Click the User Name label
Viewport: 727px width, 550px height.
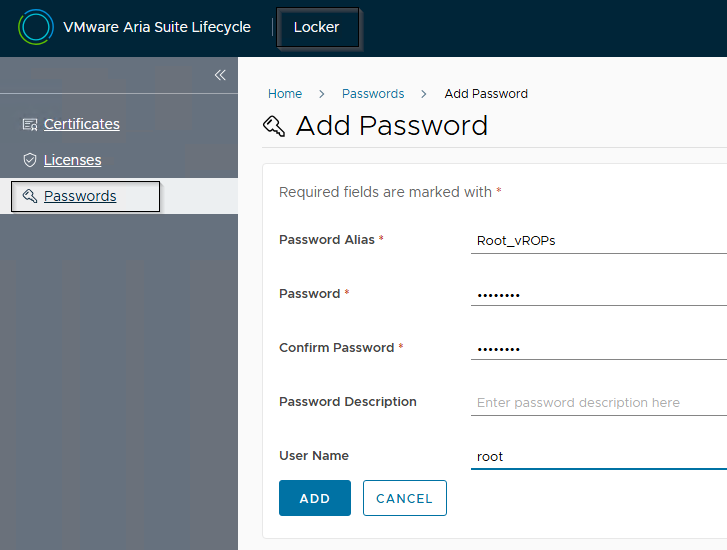click(x=314, y=456)
